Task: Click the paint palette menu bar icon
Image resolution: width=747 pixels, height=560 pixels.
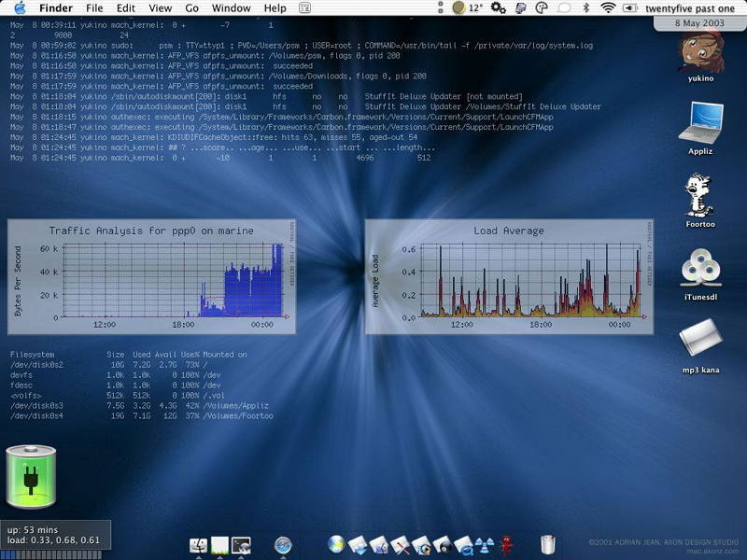Action: point(542,7)
